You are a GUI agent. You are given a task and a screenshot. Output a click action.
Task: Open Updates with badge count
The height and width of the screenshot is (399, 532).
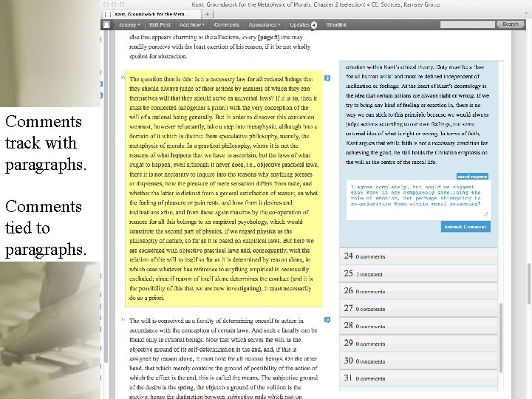click(303, 25)
